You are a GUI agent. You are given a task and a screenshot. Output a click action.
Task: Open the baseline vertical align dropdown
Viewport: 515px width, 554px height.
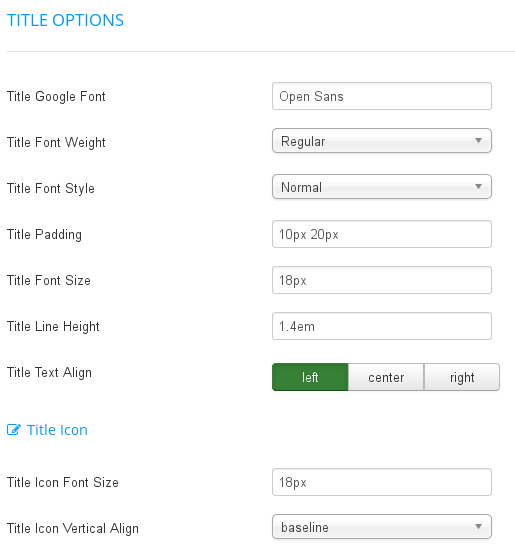tap(382, 526)
